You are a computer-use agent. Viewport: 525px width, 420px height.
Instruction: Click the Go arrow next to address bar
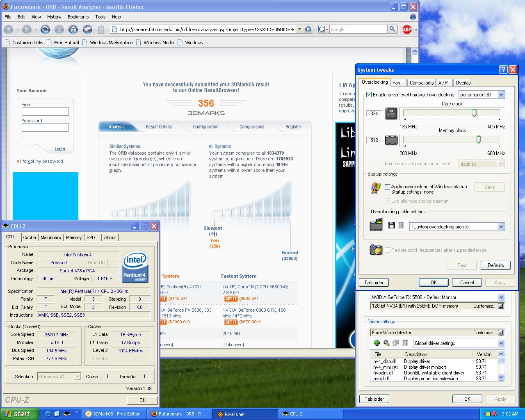[308, 29]
